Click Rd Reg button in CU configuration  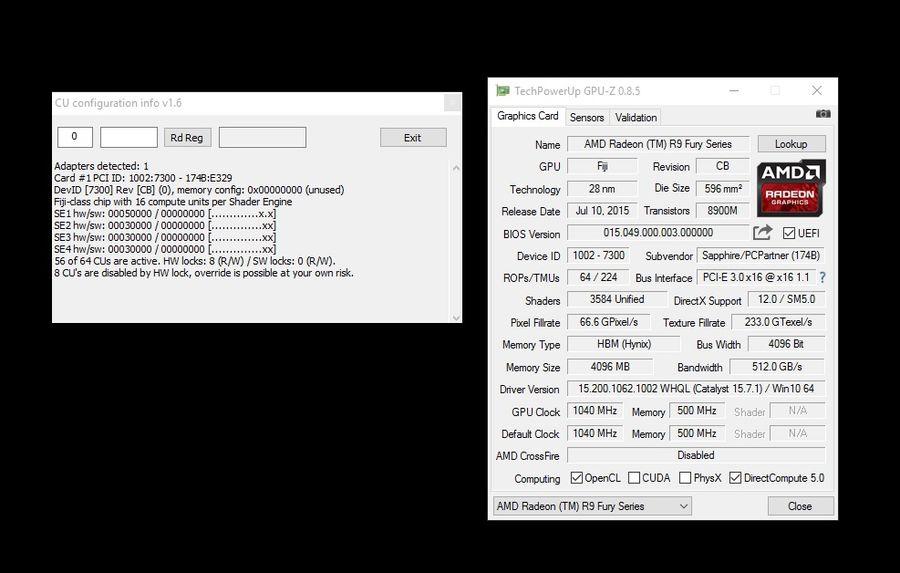point(187,138)
